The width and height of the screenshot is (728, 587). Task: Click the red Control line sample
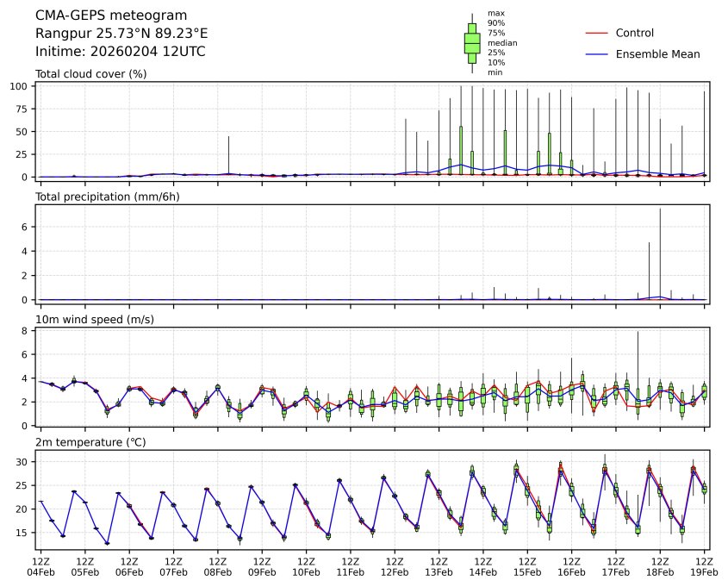click(597, 33)
